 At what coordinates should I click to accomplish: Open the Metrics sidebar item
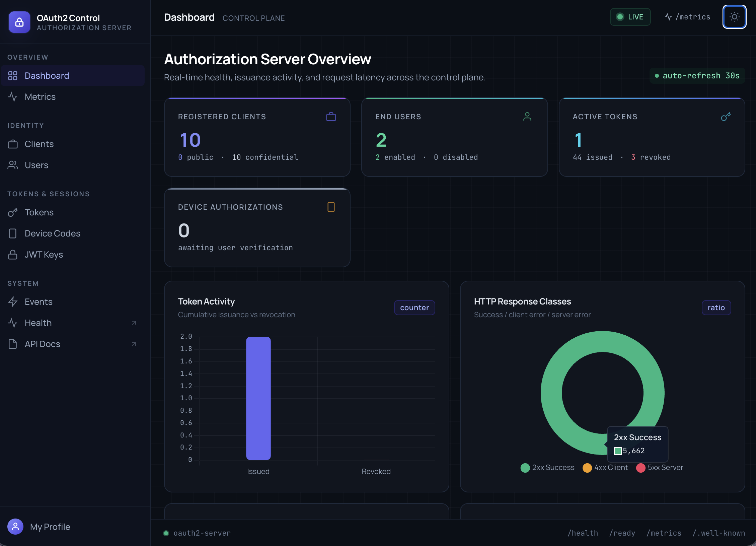click(x=40, y=97)
